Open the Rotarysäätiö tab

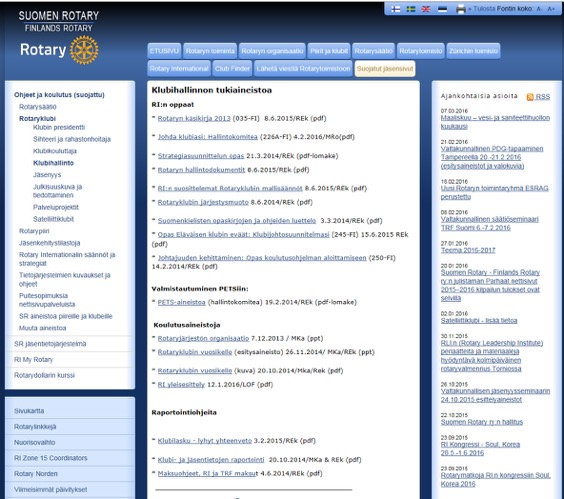[374, 51]
